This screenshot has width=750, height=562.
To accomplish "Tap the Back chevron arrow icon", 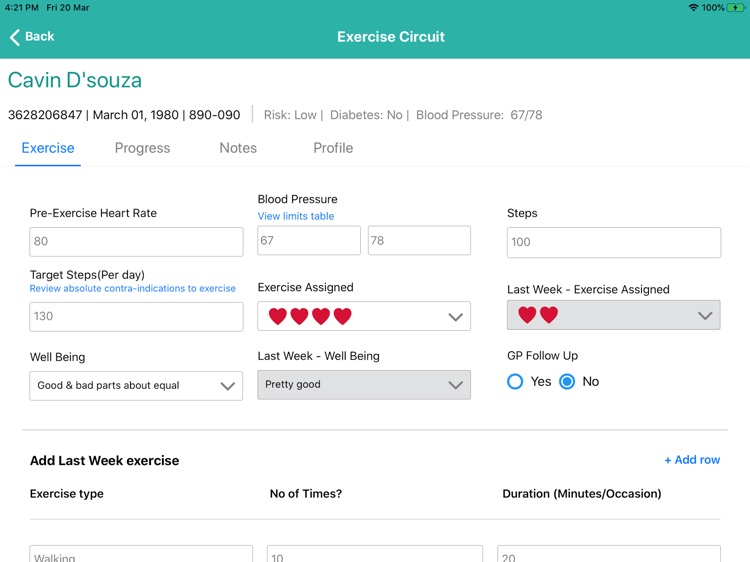I will pos(15,37).
